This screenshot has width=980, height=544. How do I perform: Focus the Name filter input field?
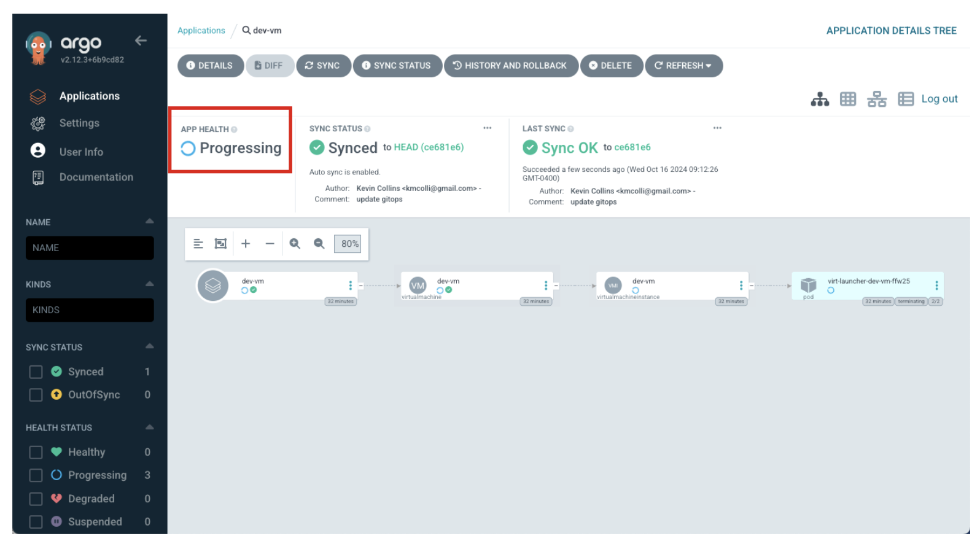point(90,248)
